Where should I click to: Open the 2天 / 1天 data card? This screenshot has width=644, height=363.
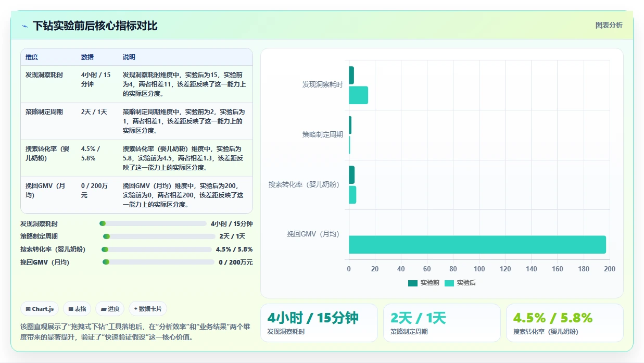click(x=442, y=323)
